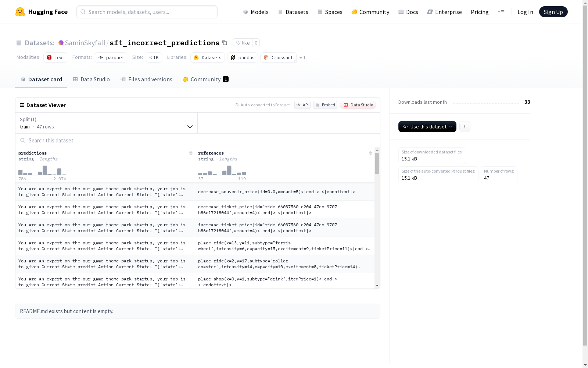Open the SaminSkyfall user profile link

point(85,43)
